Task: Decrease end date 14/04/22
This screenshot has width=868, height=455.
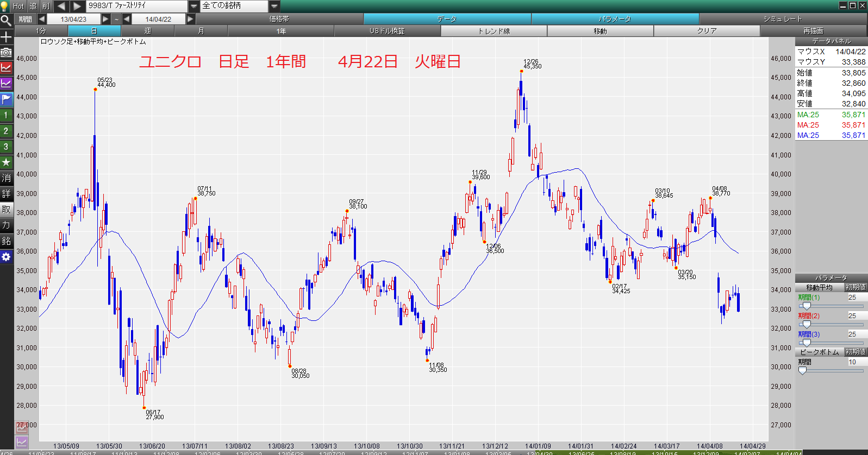Action: pos(127,19)
